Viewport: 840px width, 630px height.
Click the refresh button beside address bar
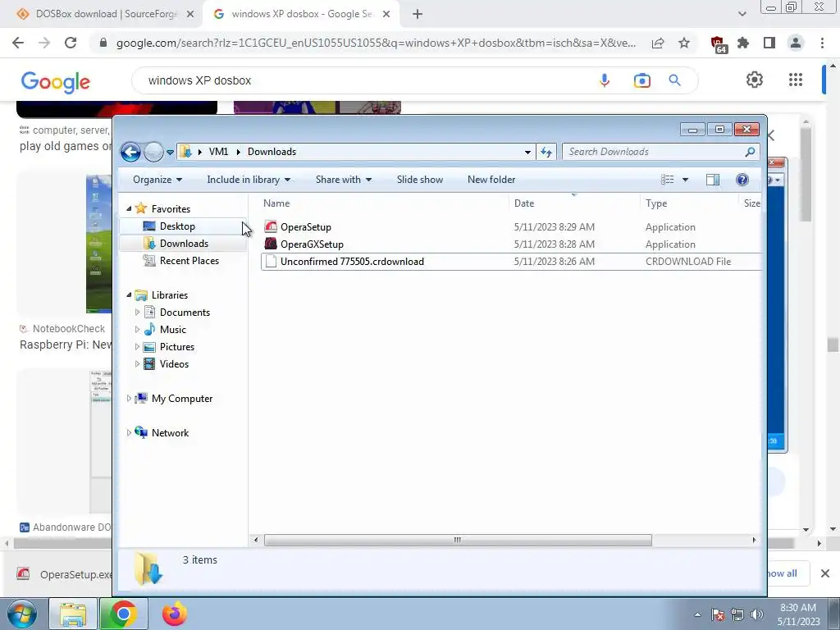pos(546,152)
